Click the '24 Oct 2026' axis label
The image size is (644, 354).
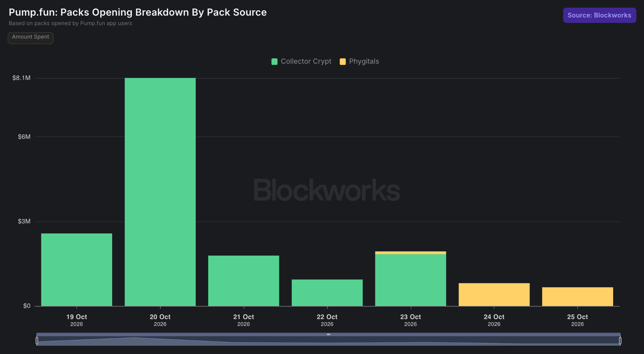click(494, 320)
